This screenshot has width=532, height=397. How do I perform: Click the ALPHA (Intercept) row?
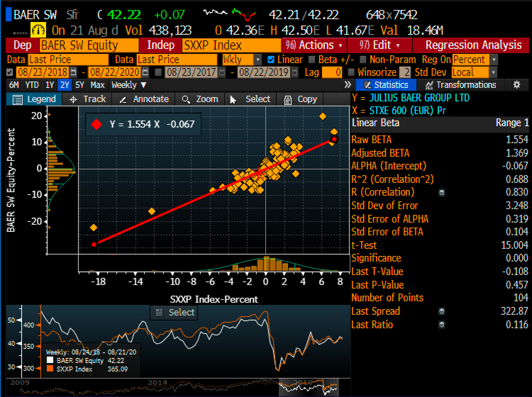(x=440, y=166)
